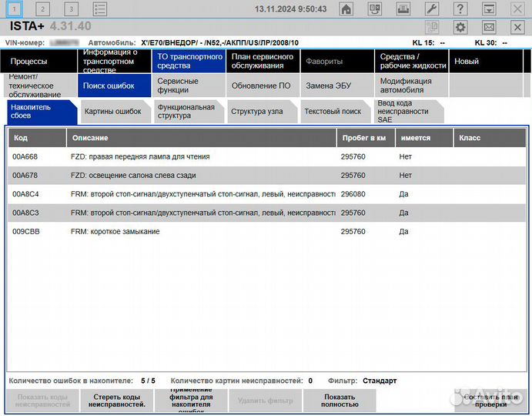Sort by the Описание column header

tap(202, 138)
